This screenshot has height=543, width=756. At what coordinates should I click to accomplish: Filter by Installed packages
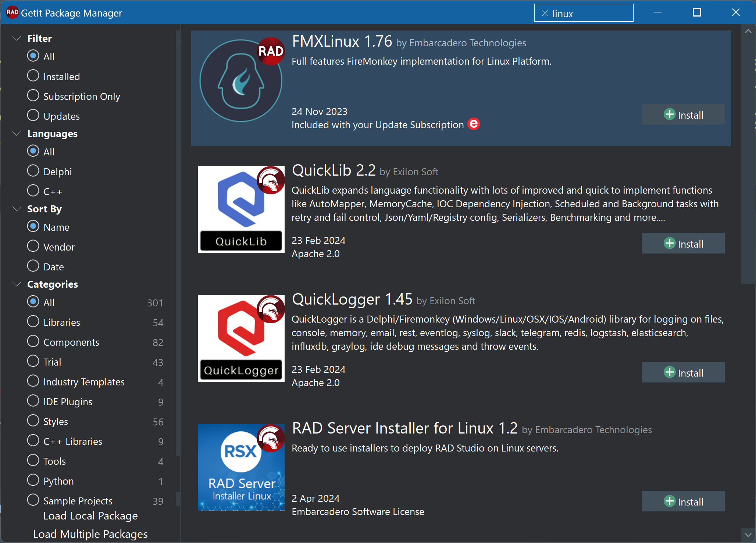pyautogui.click(x=33, y=76)
